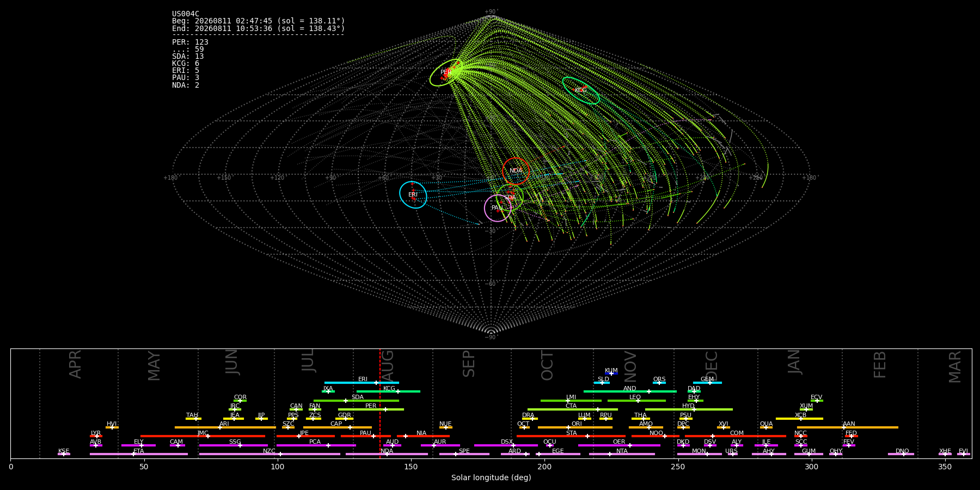
Task: Select the GEM shower bar in the timeline
Action: tap(707, 383)
